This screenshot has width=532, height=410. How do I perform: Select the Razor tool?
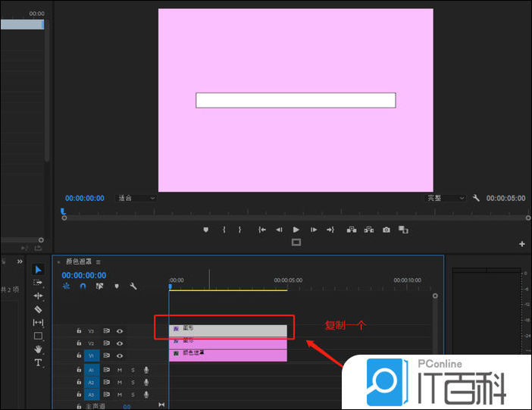click(39, 309)
